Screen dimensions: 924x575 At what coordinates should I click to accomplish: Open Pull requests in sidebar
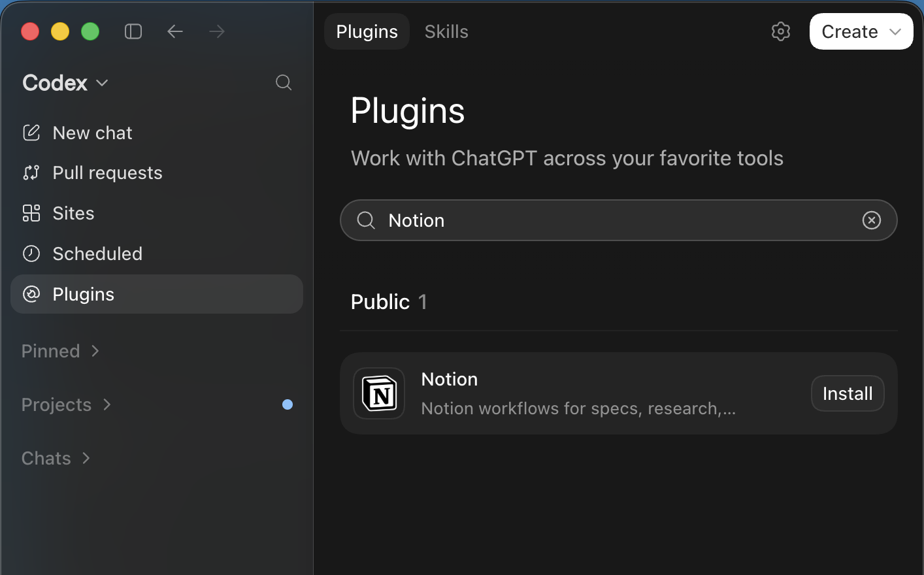(x=157, y=172)
